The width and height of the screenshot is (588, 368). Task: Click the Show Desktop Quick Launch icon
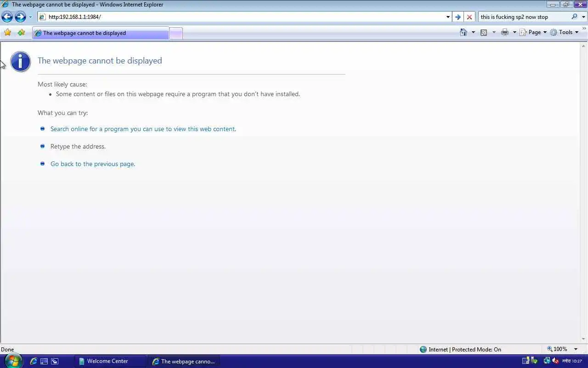point(44,361)
